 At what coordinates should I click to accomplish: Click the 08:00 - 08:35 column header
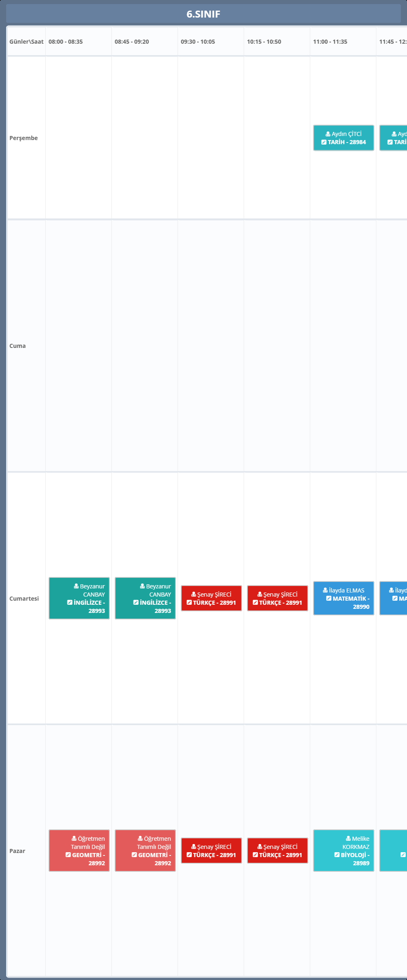pos(66,42)
